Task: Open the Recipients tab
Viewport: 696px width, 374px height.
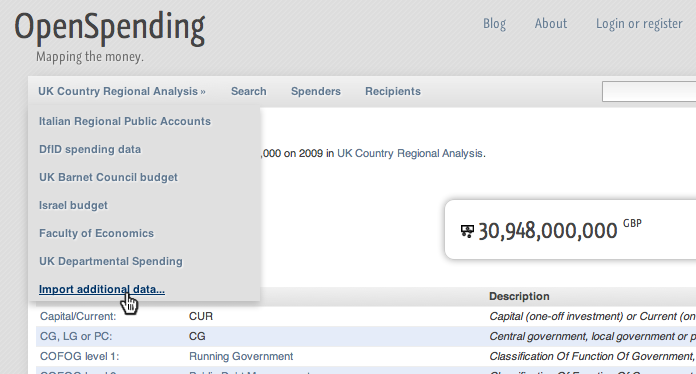Action: [x=393, y=91]
